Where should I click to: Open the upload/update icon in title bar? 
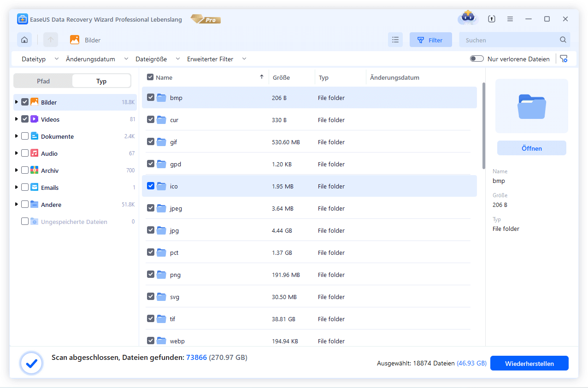pos(492,19)
